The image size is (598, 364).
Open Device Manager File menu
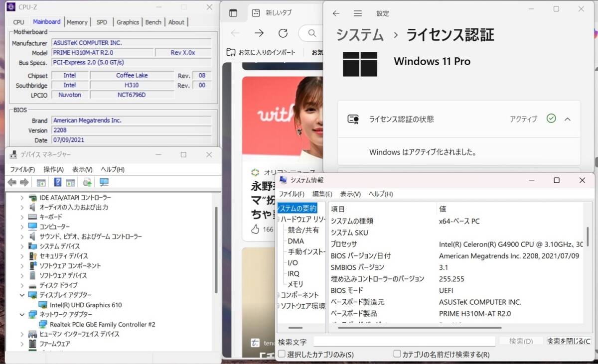tap(22, 169)
